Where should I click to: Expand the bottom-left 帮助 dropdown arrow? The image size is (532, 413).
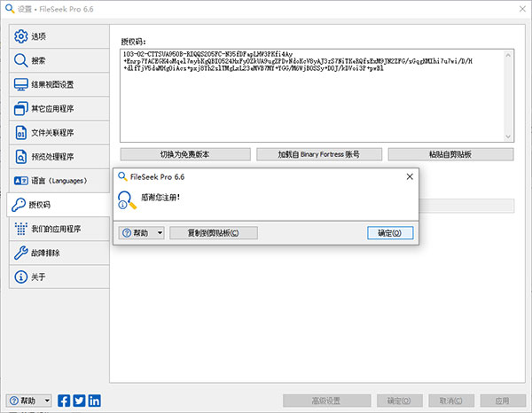pos(47,401)
